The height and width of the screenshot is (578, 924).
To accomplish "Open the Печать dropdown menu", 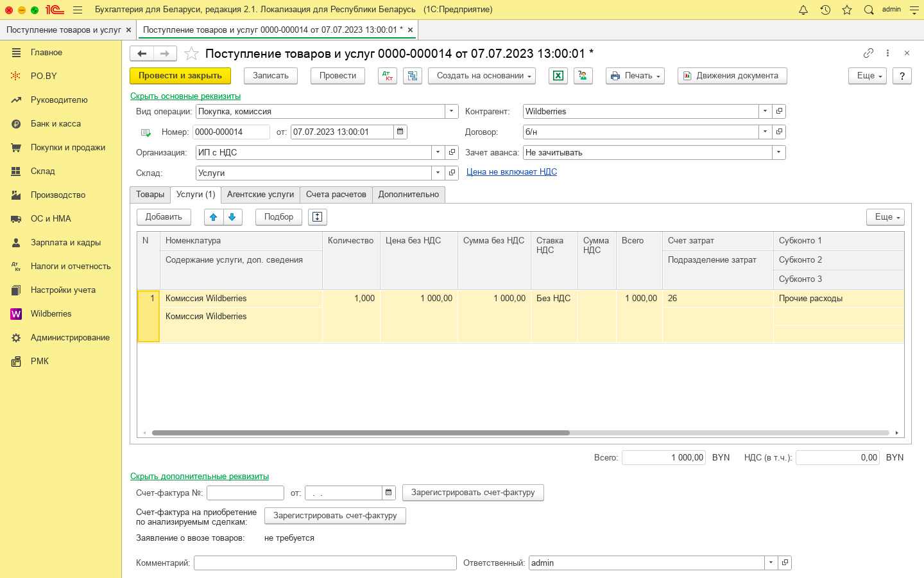I will point(635,76).
